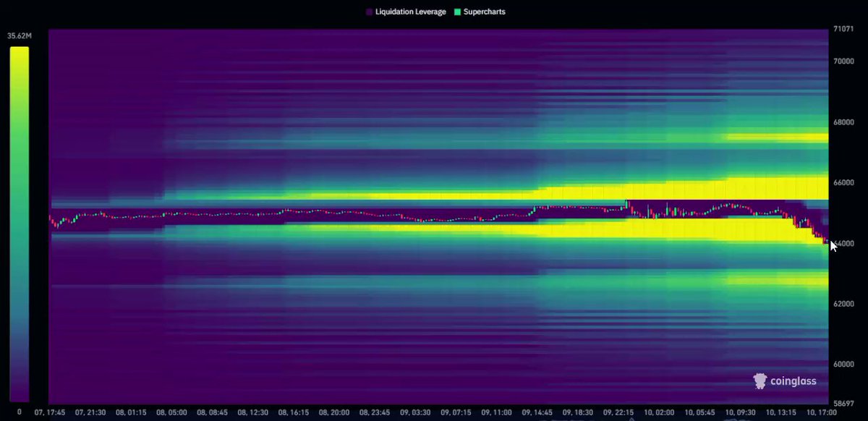The height and width of the screenshot is (421, 868).
Task: Click the yellow-to-purple heatmap color scale bar
Action: click(x=19, y=224)
